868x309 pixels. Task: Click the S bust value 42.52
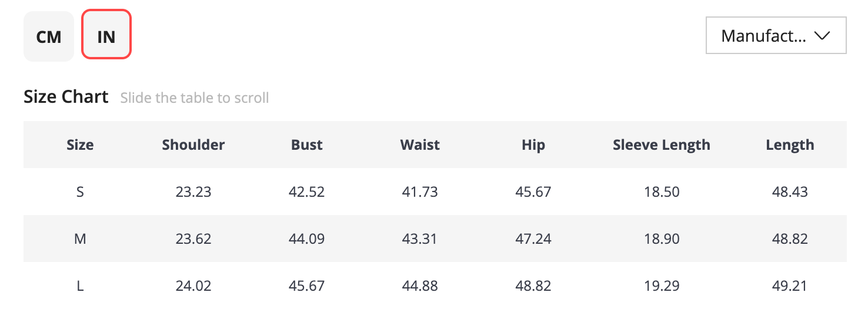tap(307, 192)
